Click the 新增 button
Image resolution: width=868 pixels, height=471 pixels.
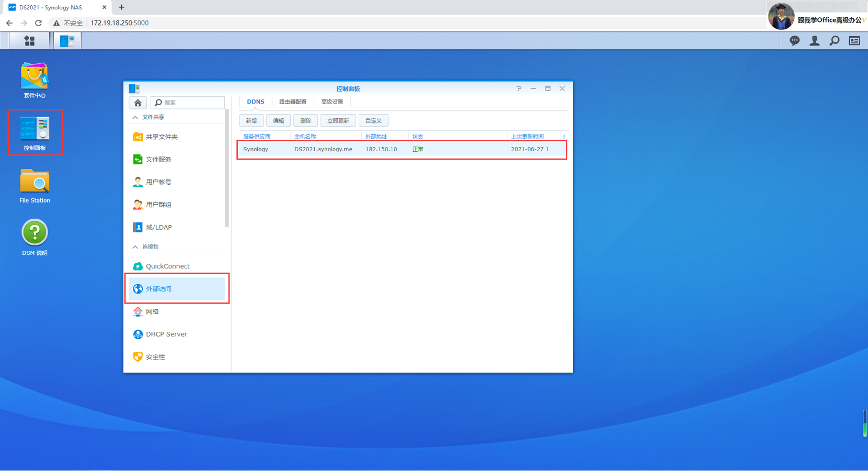(x=252, y=120)
